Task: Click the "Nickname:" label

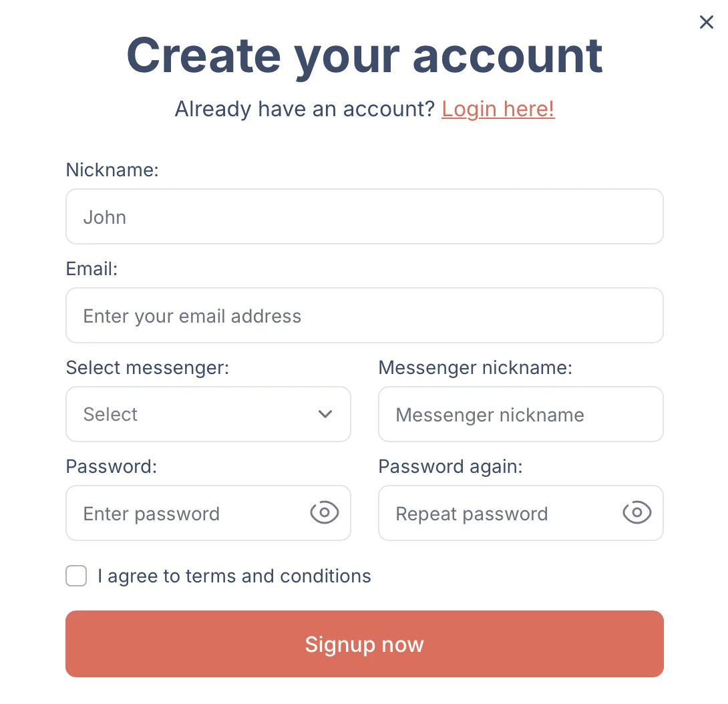Action: tap(112, 170)
